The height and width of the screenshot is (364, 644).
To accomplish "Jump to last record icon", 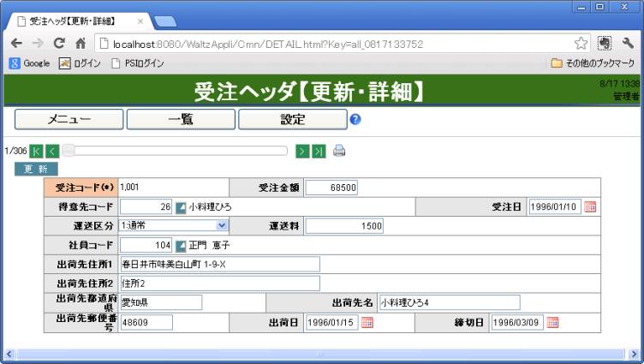I will point(318,151).
